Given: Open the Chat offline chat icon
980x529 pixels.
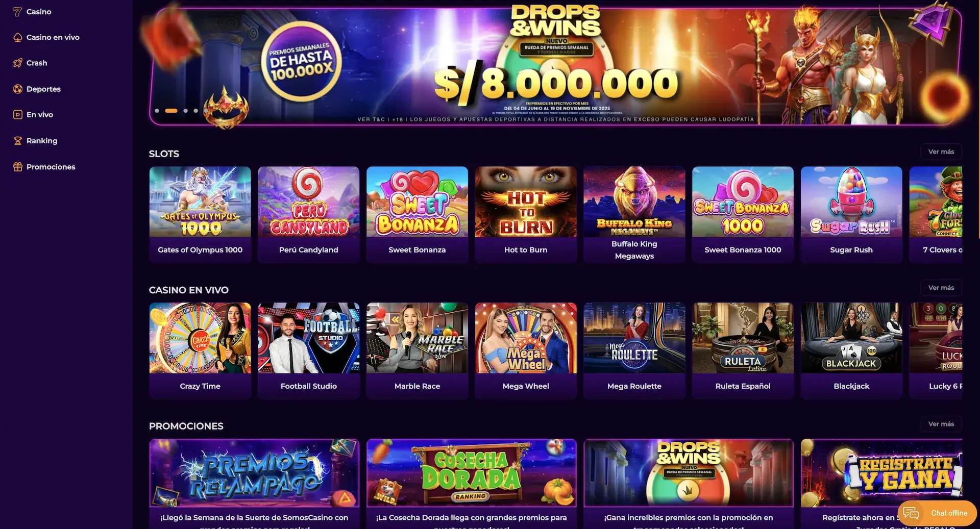Looking at the screenshot, I should [x=911, y=513].
